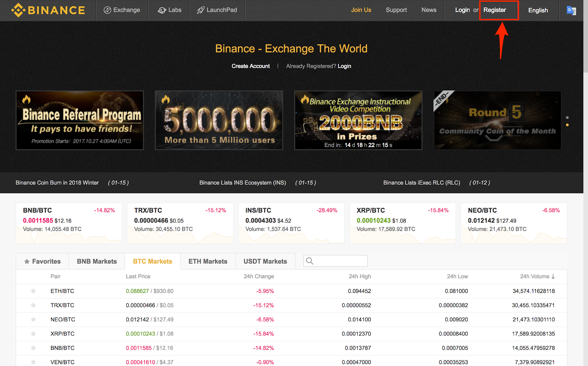Viewport: 588px width, 366px height.
Task: Open the Round 5 Community Coin banner
Action: coord(498,120)
